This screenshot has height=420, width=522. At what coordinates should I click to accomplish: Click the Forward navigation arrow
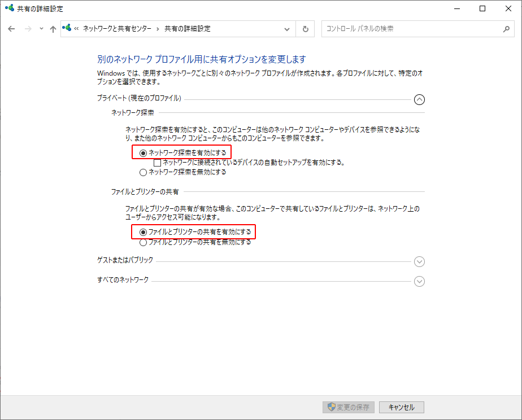[28, 29]
